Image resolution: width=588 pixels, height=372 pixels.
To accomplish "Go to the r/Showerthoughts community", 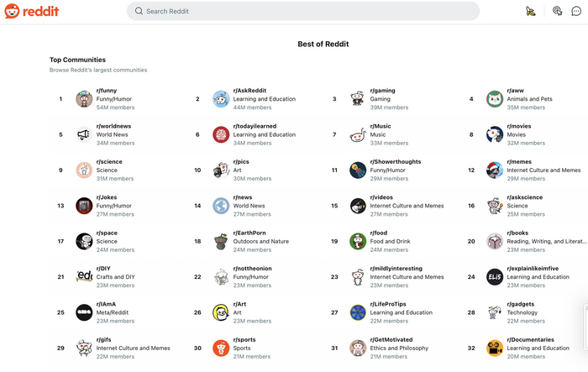I will (396, 162).
